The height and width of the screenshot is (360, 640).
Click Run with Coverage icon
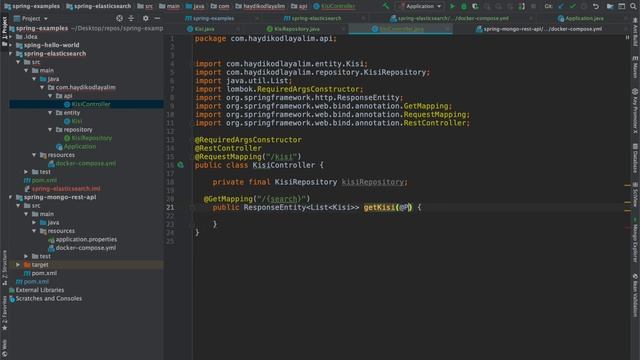(475, 7)
